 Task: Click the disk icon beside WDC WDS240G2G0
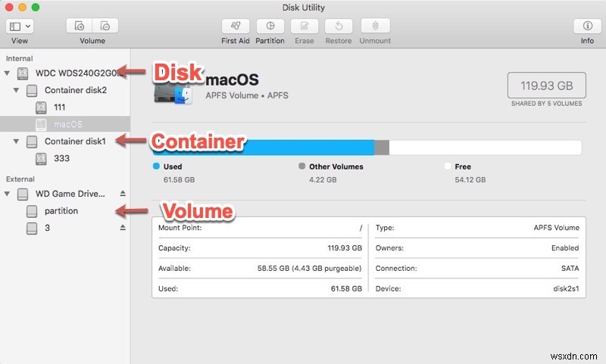23,73
